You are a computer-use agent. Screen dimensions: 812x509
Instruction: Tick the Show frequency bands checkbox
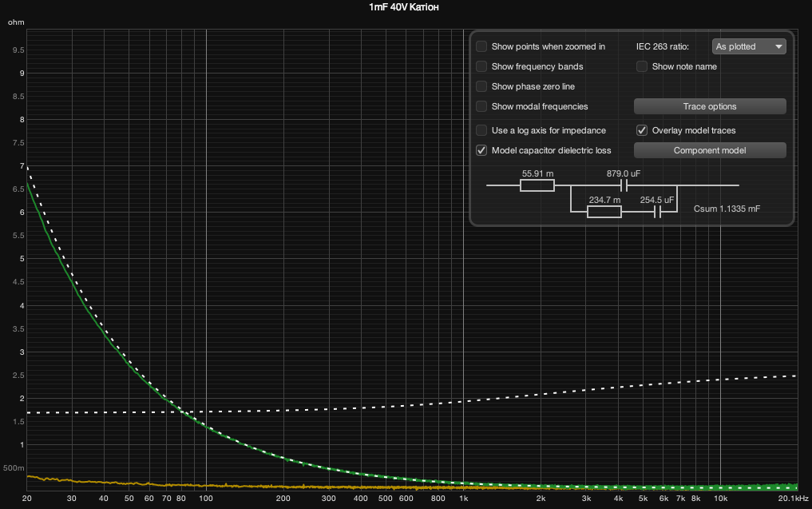[481, 66]
